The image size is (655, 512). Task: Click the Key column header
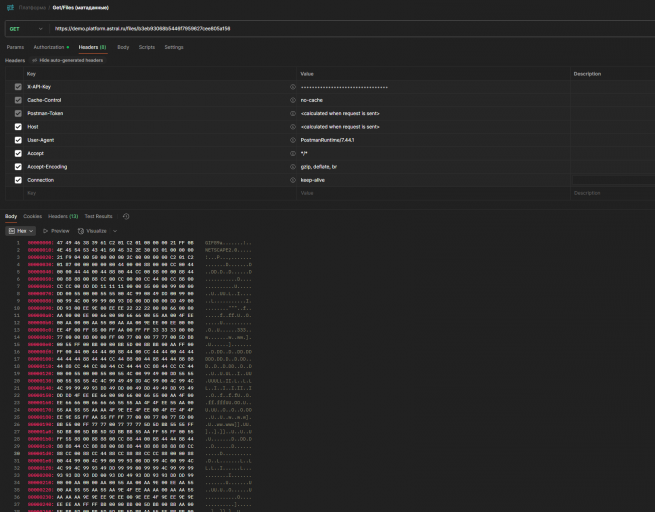(31, 74)
